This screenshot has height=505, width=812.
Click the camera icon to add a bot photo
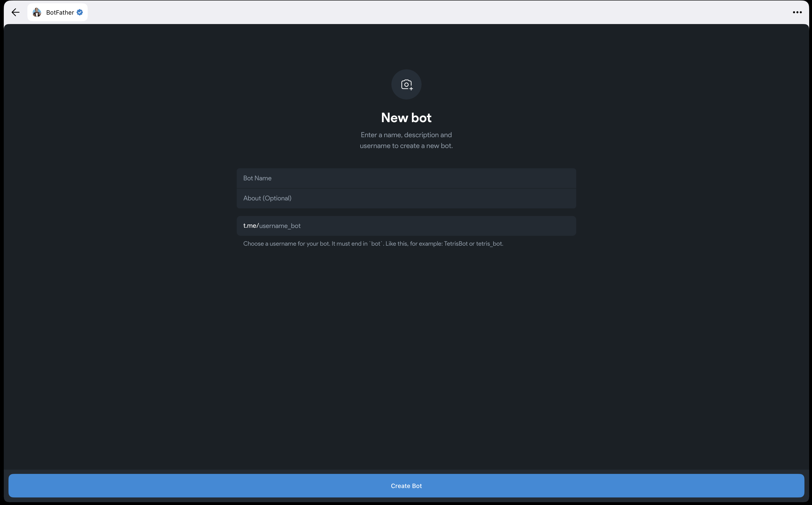(406, 84)
